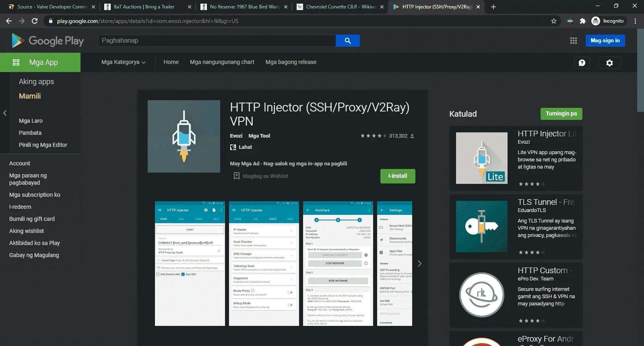Click the Tumingin pa button

[x=561, y=114]
